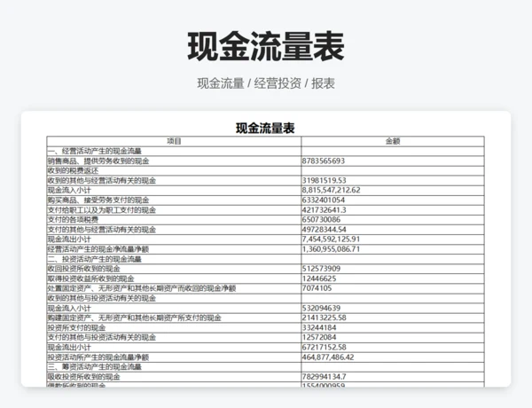Select the cell 购建固定资产、无形资产和其他长期资产所支付的现金

(x=174, y=318)
